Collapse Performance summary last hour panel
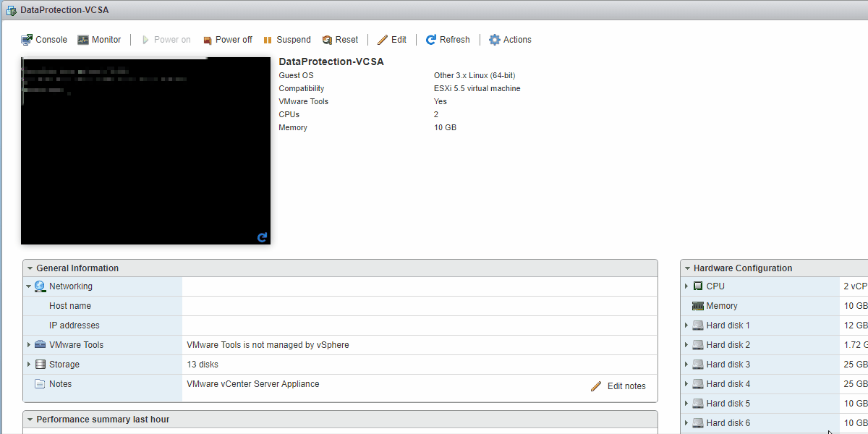 pos(30,420)
